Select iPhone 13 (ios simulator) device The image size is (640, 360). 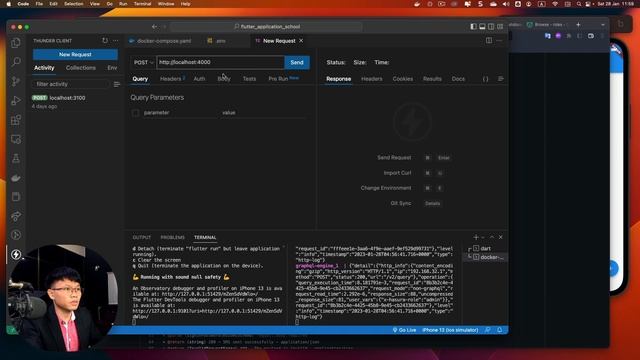point(450,330)
